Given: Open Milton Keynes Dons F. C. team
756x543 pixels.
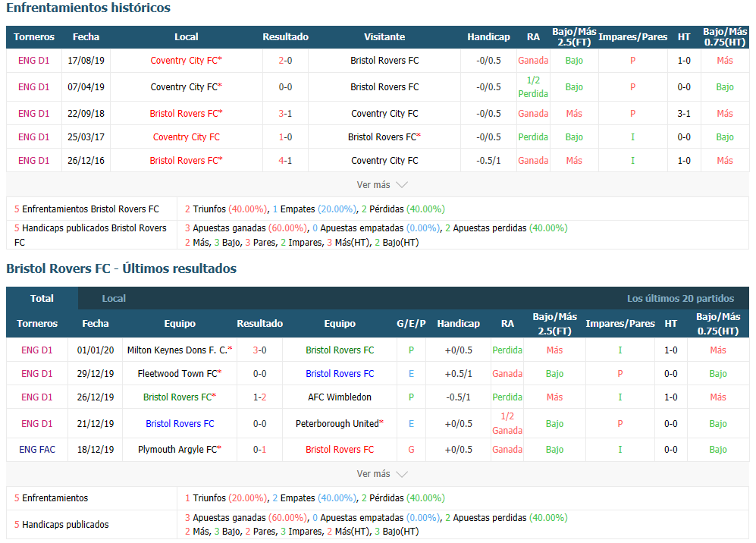Looking at the screenshot, I should click(x=180, y=350).
